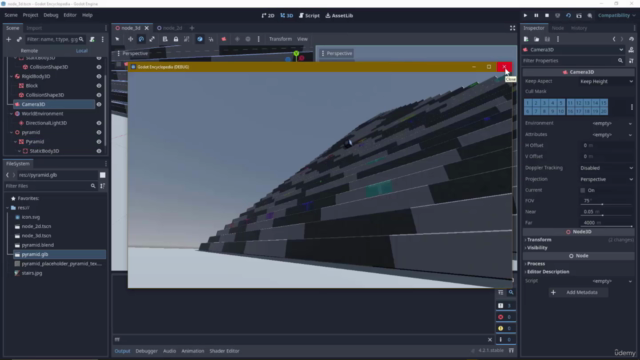Viewport: 640px width, 360px height.
Task: Expand the Transform section
Action: (x=578, y=240)
